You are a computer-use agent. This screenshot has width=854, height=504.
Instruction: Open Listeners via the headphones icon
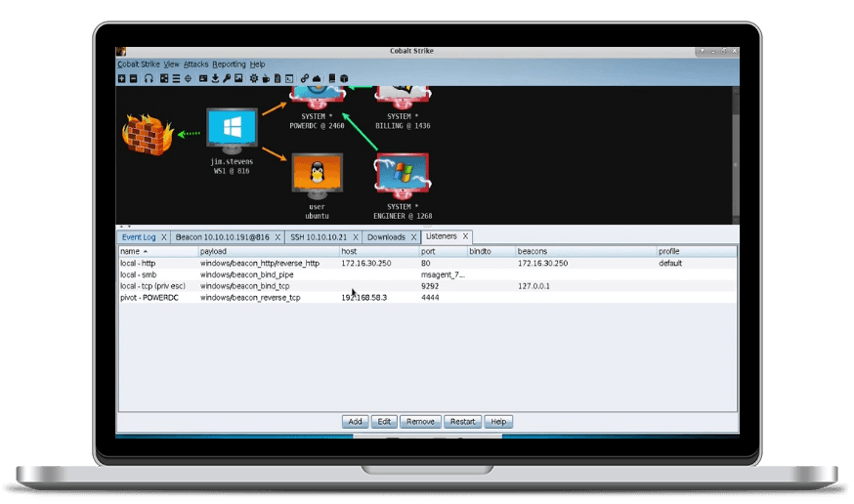149,78
